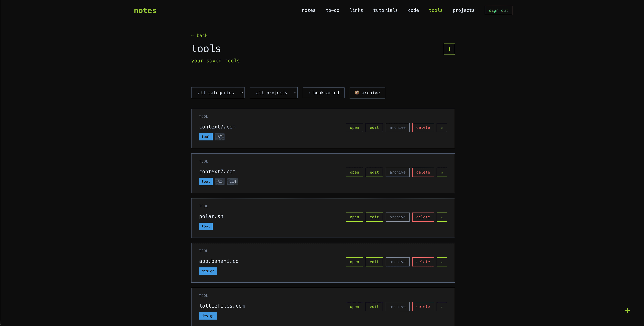Star the context7.com tool tagged LLM
Image resolution: width=644 pixels, height=326 pixels.
click(442, 172)
